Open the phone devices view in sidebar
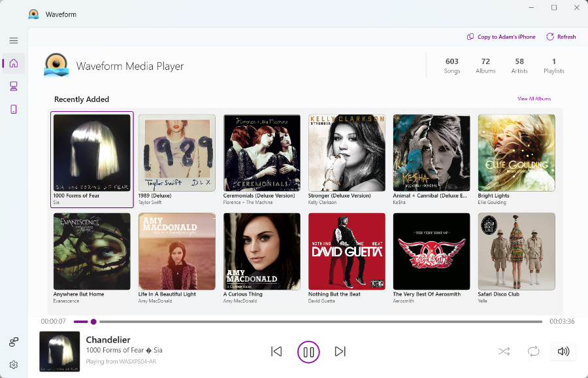Image resolution: width=588 pixels, height=378 pixels. pyautogui.click(x=13, y=109)
